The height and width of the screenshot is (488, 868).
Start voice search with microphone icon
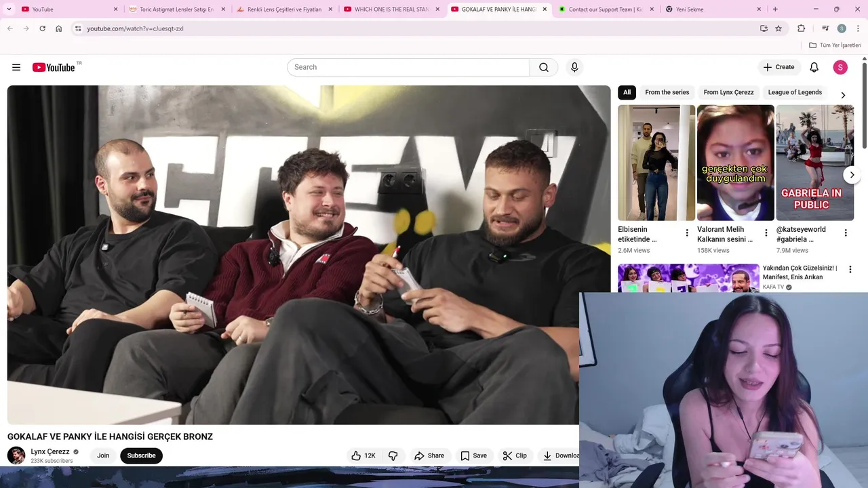click(574, 67)
